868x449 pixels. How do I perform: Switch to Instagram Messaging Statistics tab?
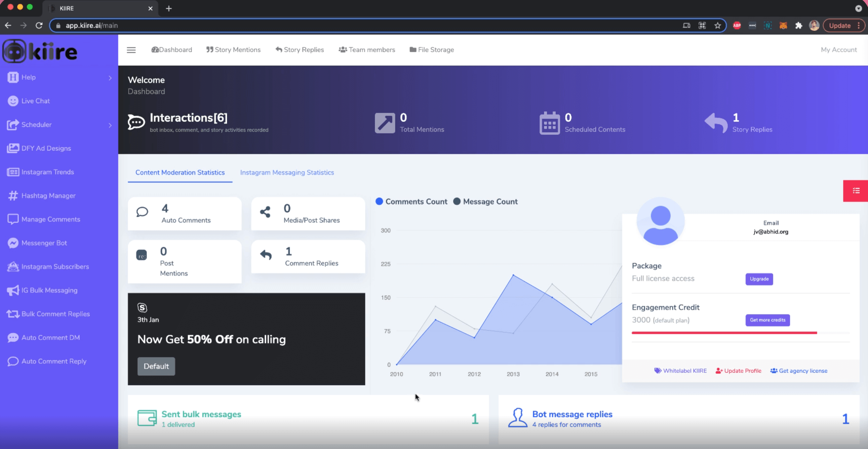tap(287, 172)
